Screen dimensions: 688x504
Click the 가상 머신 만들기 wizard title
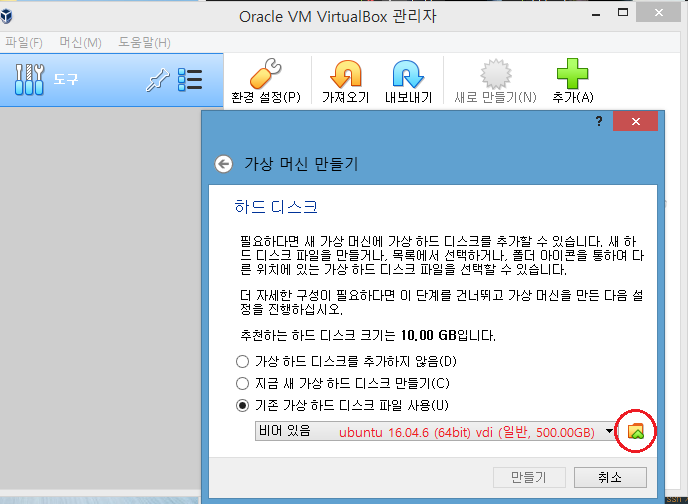[301, 164]
